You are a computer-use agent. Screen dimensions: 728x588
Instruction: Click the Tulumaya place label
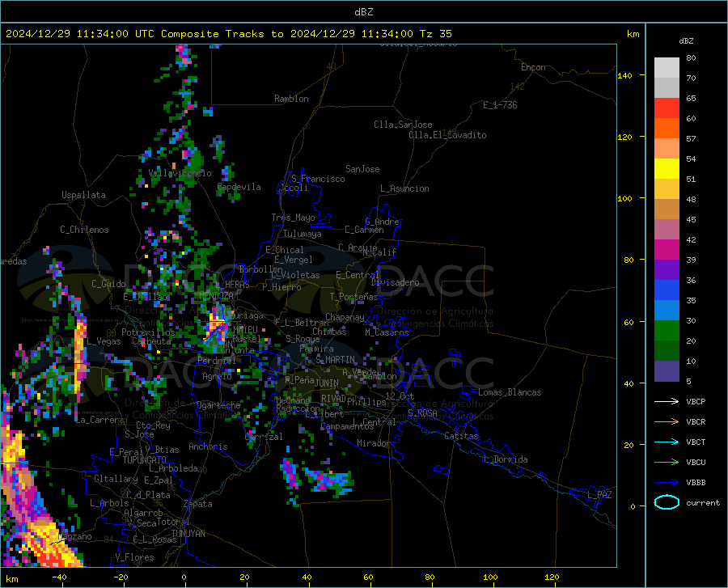[x=303, y=234]
